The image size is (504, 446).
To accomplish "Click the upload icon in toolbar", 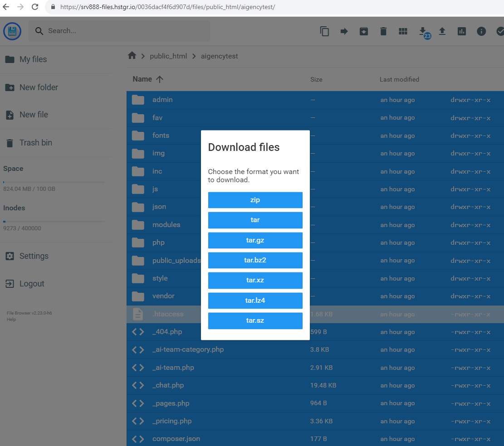I will pos(442,31).
